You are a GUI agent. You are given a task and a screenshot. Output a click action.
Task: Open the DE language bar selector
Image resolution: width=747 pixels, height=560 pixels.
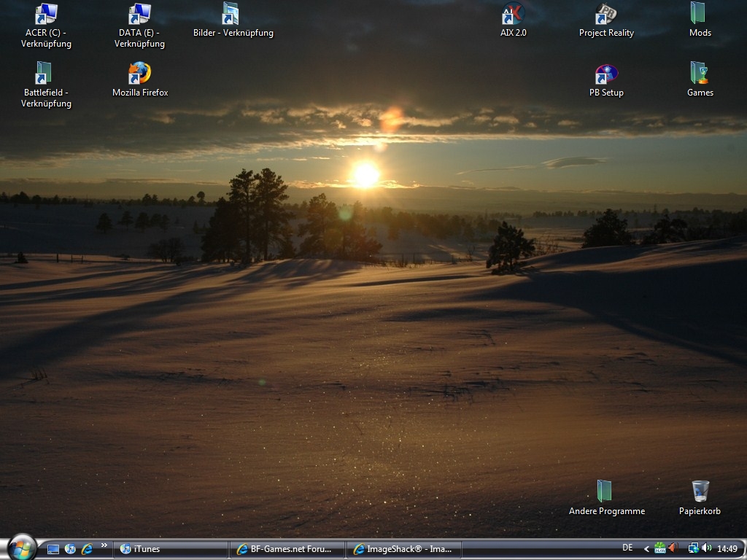[627, 548]
